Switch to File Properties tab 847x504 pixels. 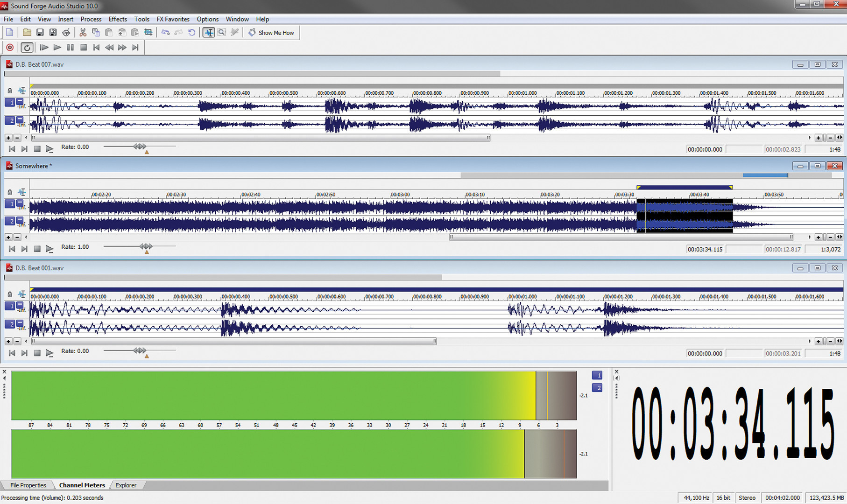click(28, 485)
